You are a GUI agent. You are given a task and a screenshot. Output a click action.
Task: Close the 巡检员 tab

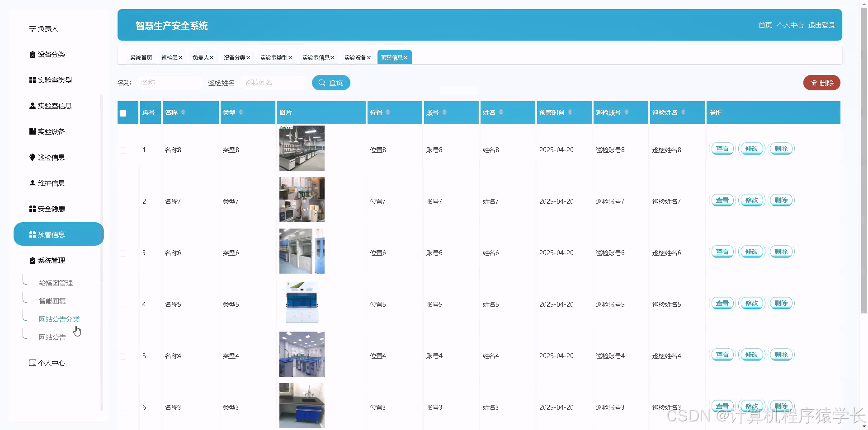(x=180, y=58)
